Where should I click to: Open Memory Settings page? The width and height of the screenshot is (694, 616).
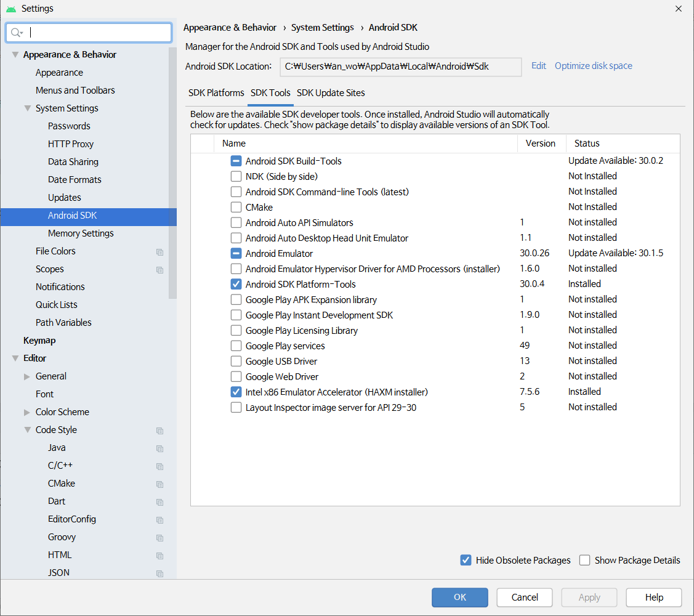81,233
